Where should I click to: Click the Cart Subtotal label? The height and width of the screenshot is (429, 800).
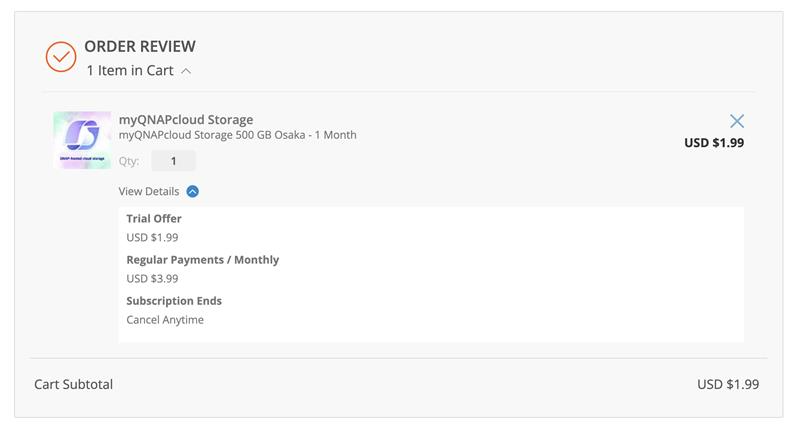click(73, 385)
